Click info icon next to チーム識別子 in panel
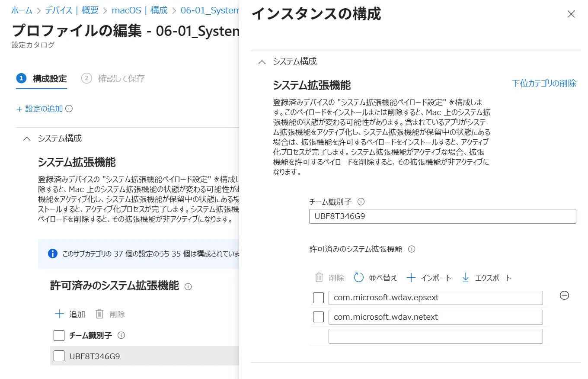Image resolution: width=588 pixels, height=379 pixels. [x=361, y=202]
